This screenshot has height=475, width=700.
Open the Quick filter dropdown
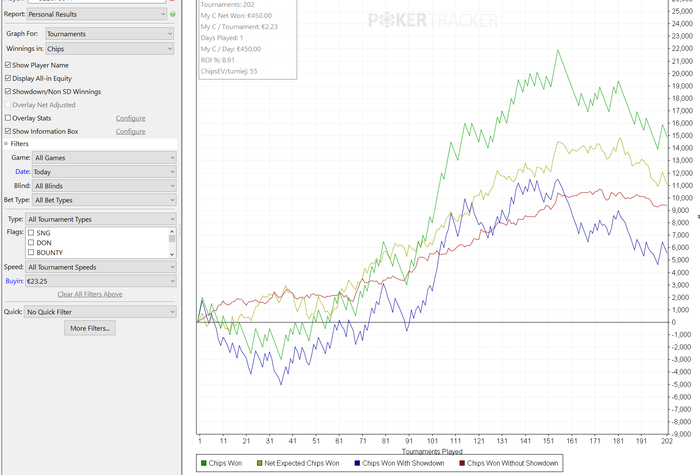click(x=101, y=312)
